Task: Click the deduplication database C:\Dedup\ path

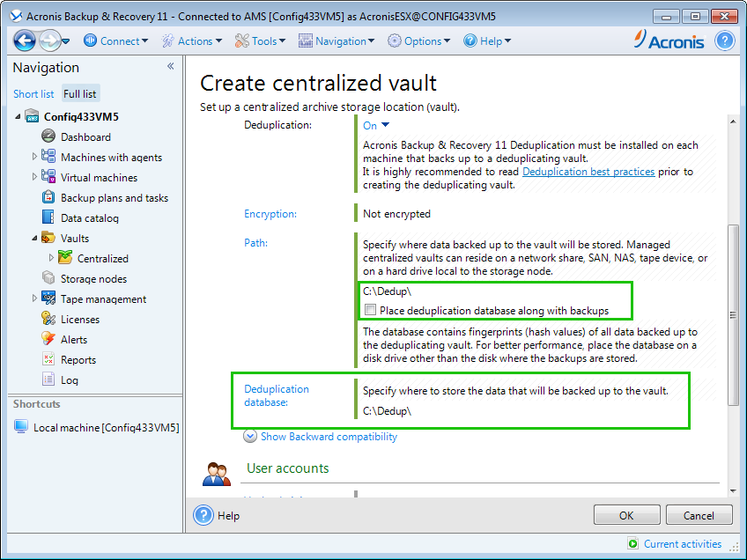Action: point(387,411)
